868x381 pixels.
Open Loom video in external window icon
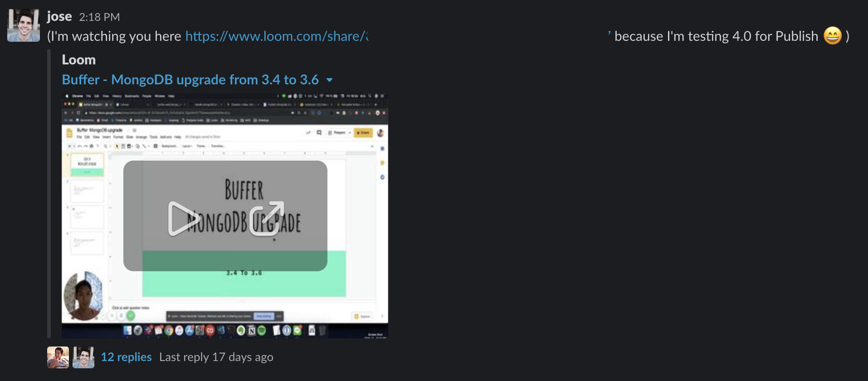pos(267,219)
